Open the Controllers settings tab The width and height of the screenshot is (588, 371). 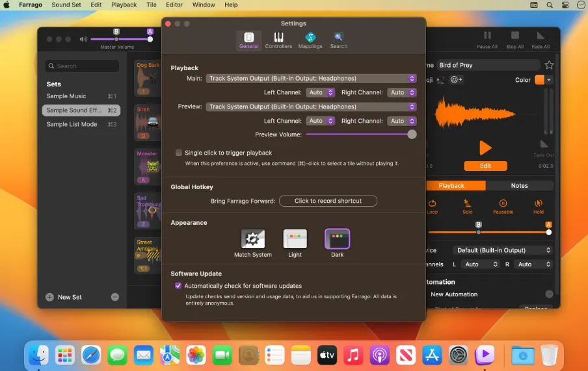278,40
